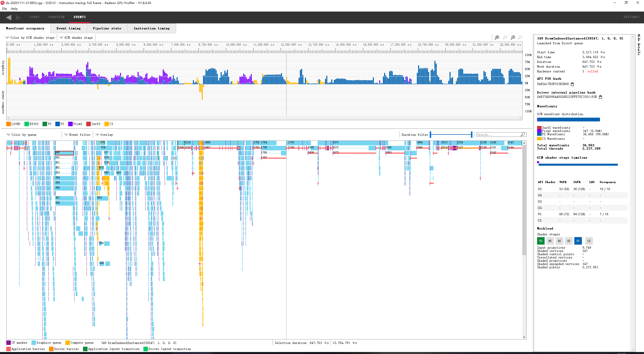Click the zoom reset magnifier icon
This screenshot has height=354, width=644.
(505, 37)
